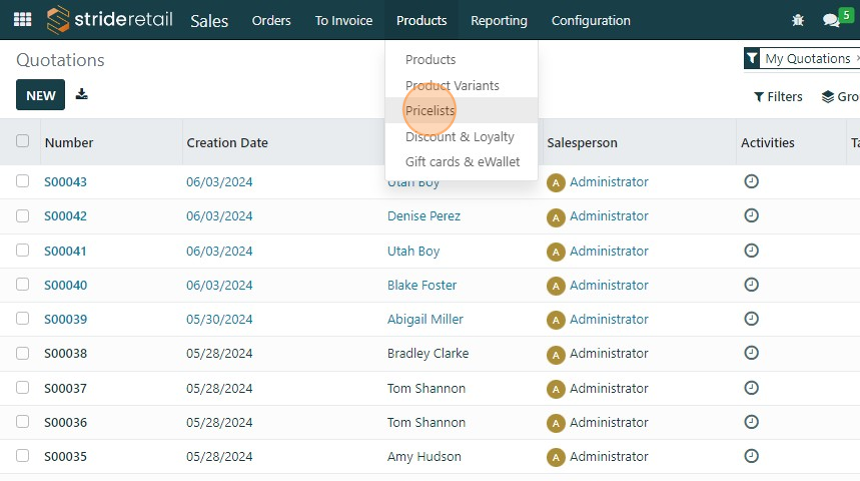
Task: Toggle the select-all header checkbox
Action: click(x=23, y=142)
